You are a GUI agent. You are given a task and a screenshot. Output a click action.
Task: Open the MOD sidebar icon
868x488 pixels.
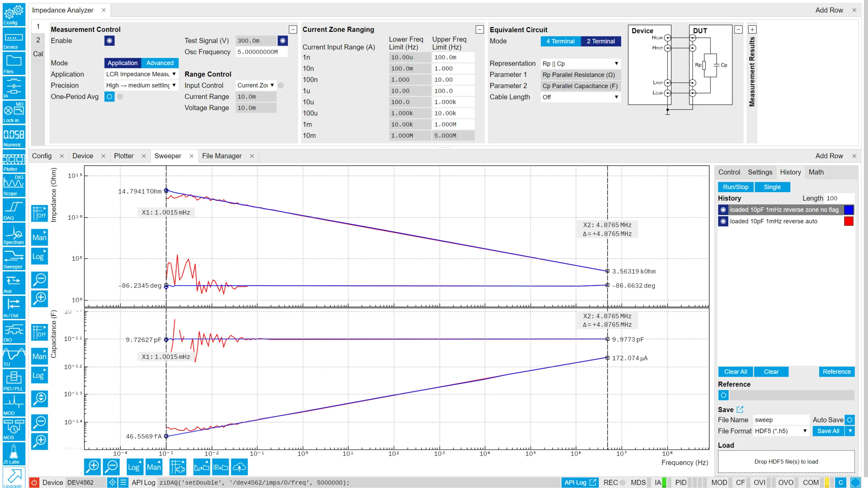[14, 405]
